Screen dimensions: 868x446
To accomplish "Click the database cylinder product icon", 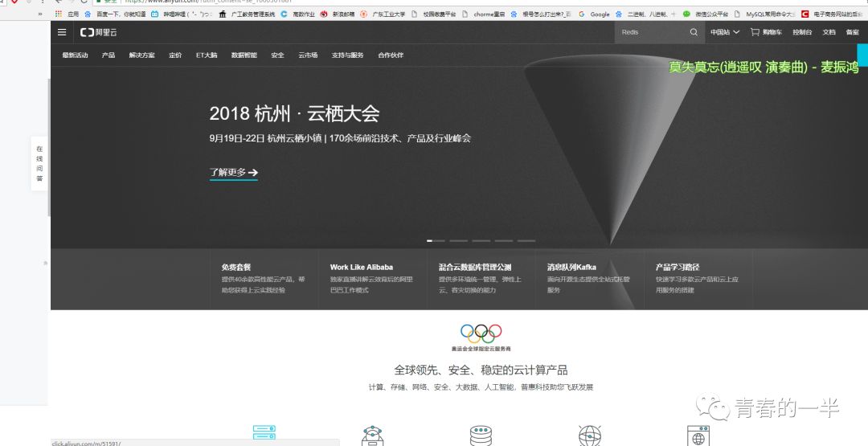I will (481, 436).
